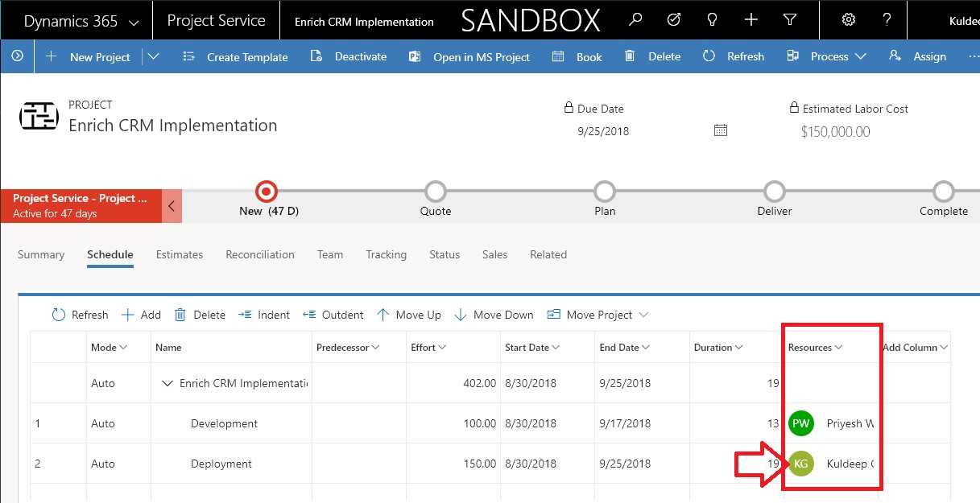Image resolution: width=980 pixels, height=503 pixels.
Task: Switch to the Tracking tab
Action: (x=387, y=254)
